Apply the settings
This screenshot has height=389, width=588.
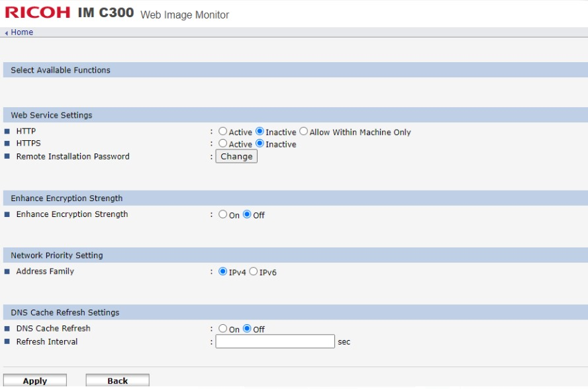tap(35, 380)
